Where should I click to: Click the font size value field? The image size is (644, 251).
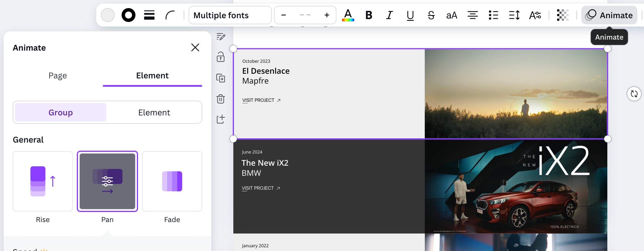(x=305, y=15)
